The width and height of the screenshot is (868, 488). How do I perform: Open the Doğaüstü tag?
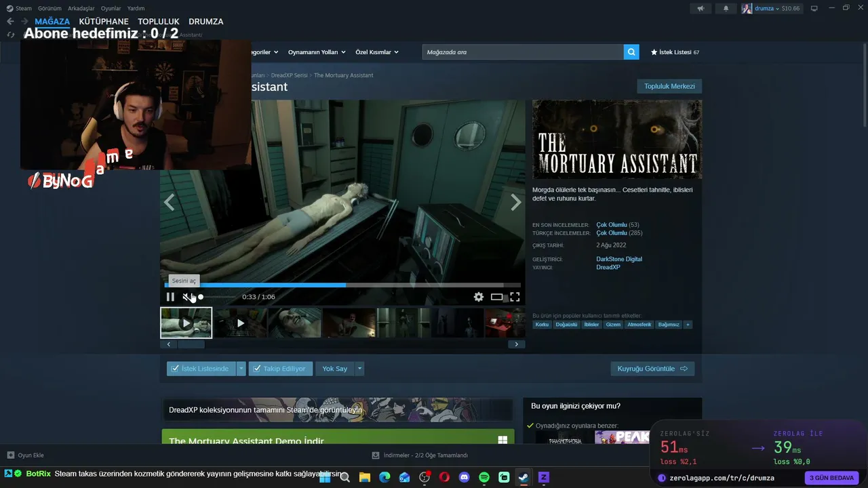(x=566, y=325)
